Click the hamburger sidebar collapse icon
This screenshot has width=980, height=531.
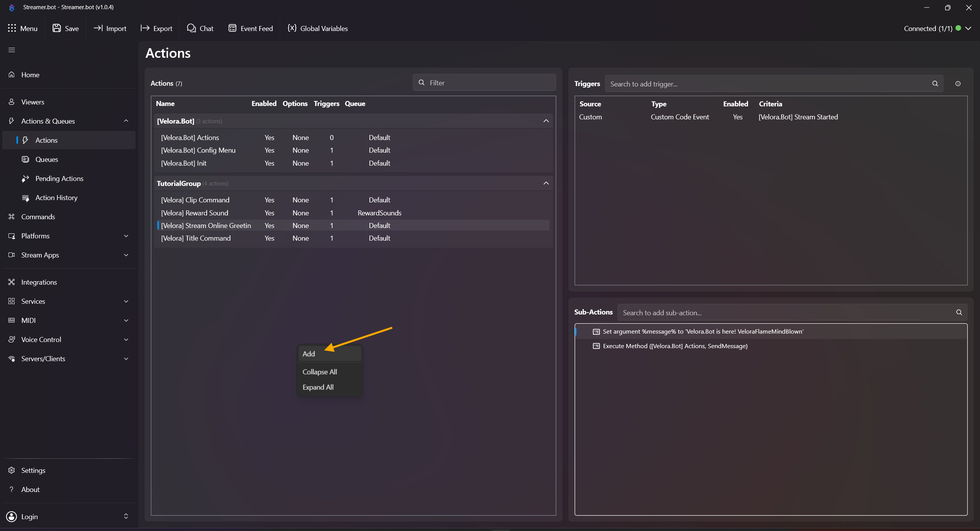[12, 50]
